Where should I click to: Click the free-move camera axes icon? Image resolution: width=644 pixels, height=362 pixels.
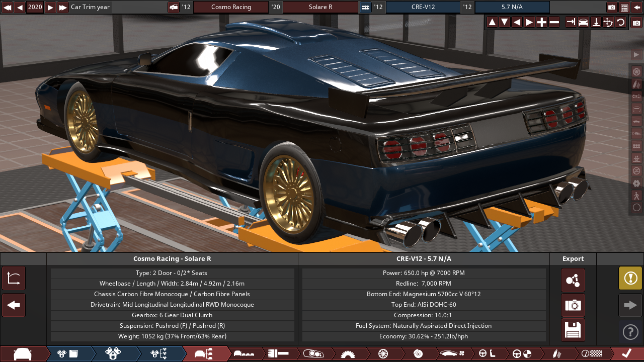pos(608,22)
